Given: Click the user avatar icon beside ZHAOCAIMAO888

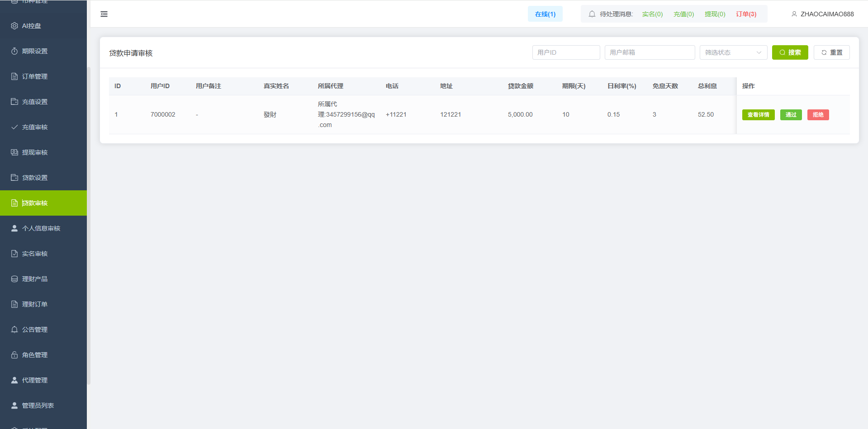Looking at the screenshot, I should [x=794, y=14].
